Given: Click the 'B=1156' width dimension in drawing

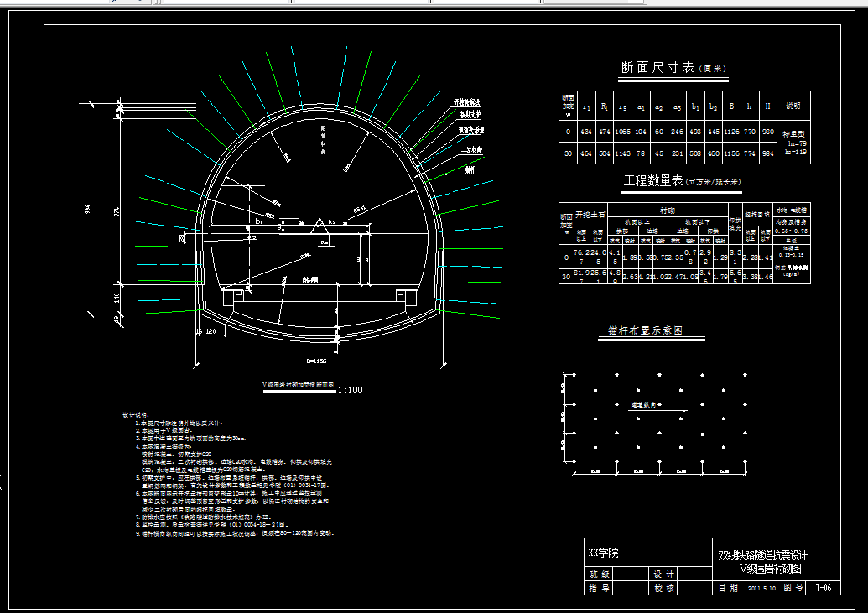Looking at the screenshot, I should point(317,361).
